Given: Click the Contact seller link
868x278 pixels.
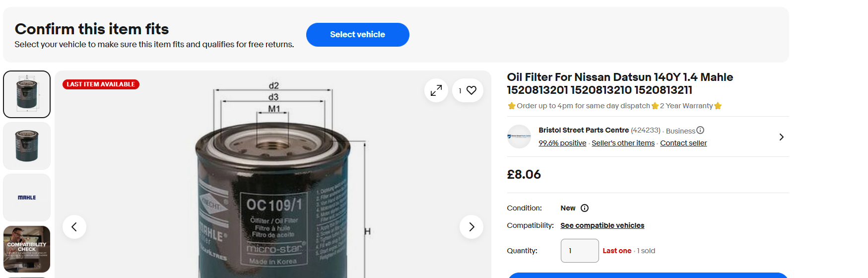Looking at the screenshot, I should pyautogui.click(x=683, y=143).
